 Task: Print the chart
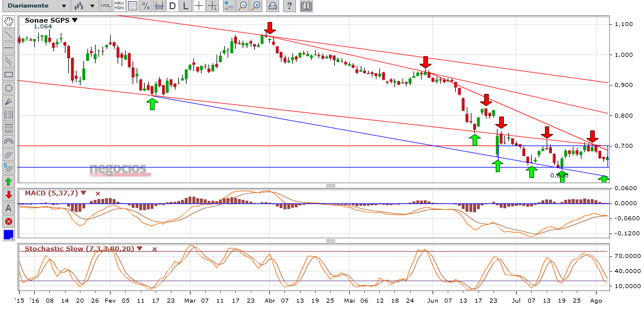tap(273, 6)
